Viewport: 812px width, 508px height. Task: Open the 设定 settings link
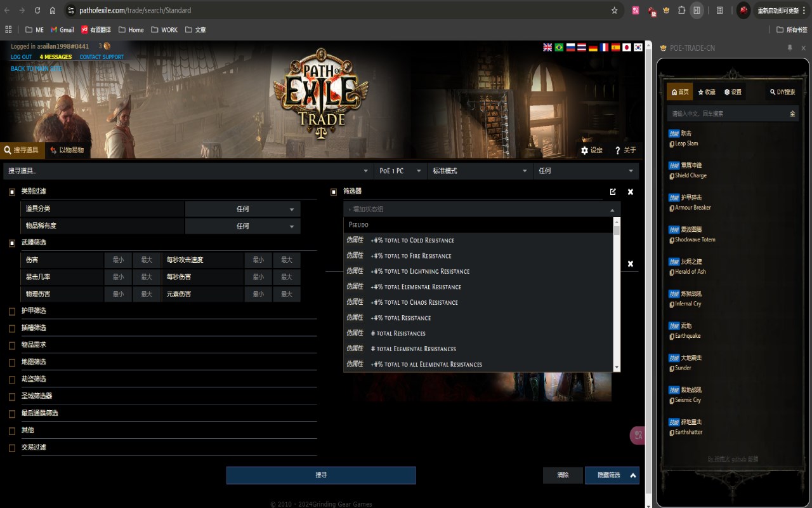[x=592, y=150]
